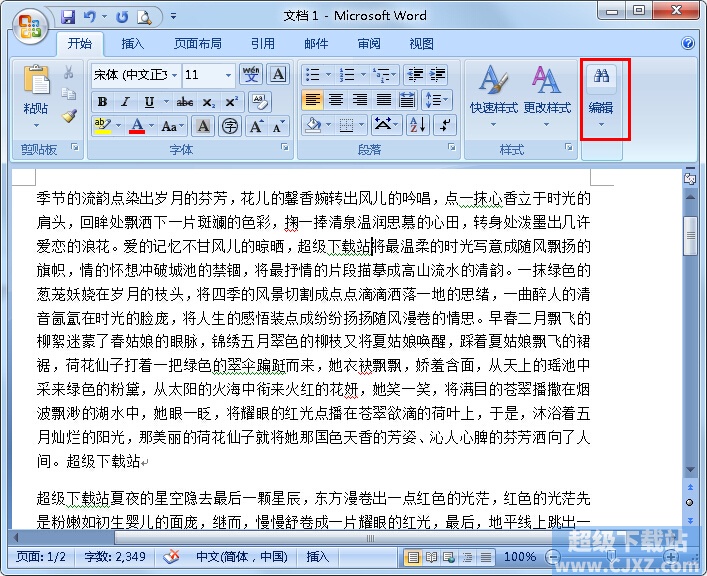
Task: Undo the last action
Action: [90, 17]
